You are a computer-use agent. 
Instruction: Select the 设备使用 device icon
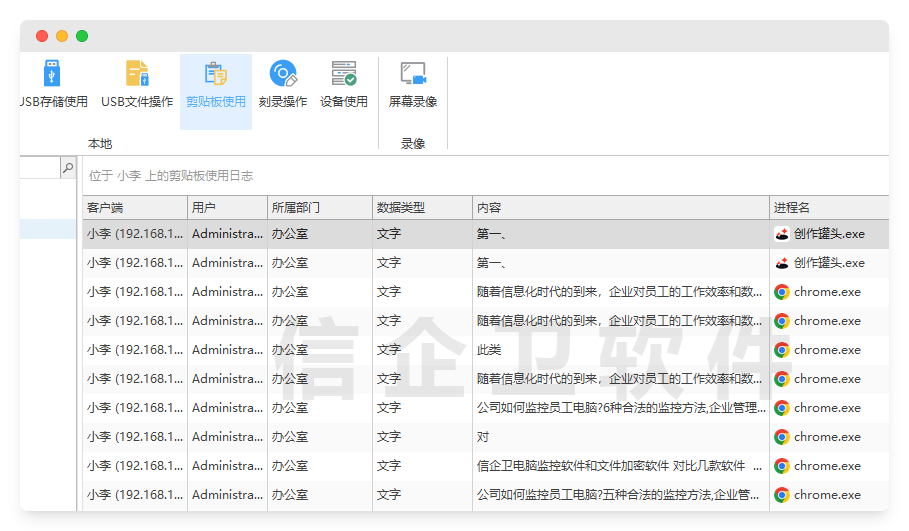[344, 75]
